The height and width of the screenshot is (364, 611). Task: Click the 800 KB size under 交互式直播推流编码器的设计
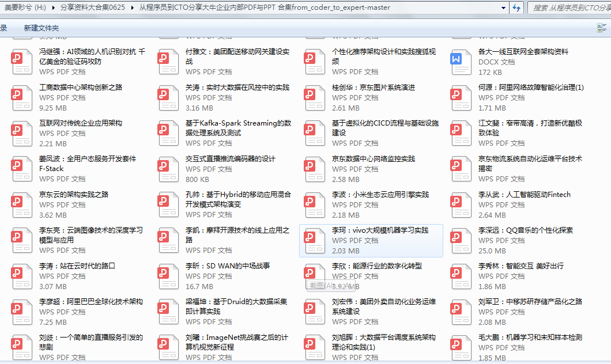pyautogui.click(x=197, y=180)
